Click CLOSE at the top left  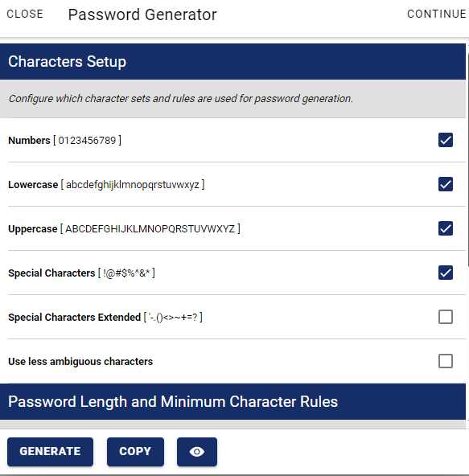[x=25, y=14]
